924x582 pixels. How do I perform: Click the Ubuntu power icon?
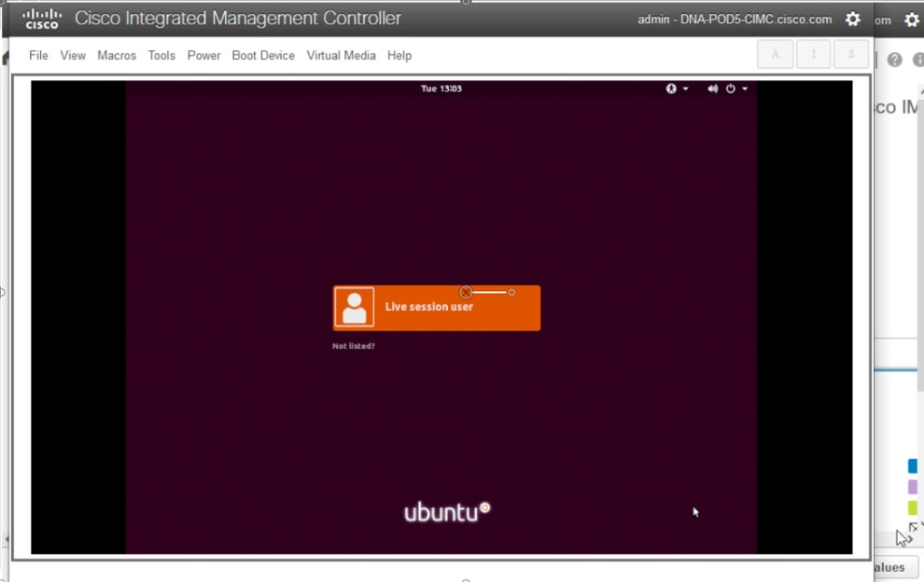pyautogui.click(x=731, y=89)
